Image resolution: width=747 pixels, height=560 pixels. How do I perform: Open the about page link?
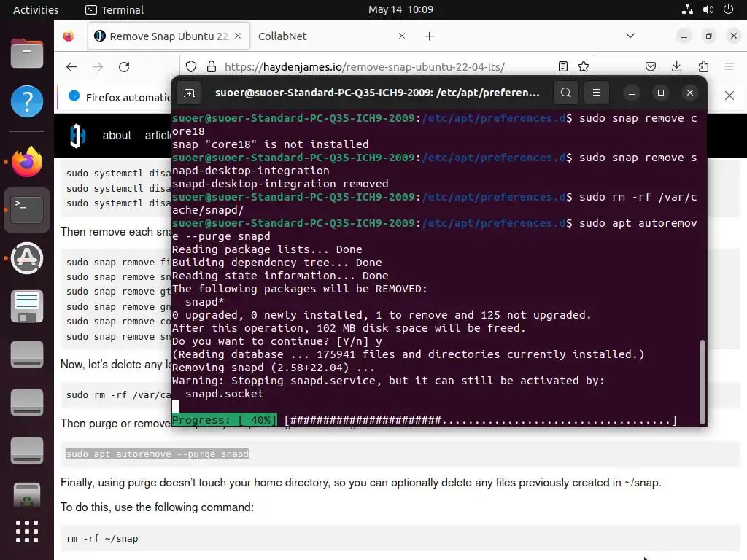point(117,135)
